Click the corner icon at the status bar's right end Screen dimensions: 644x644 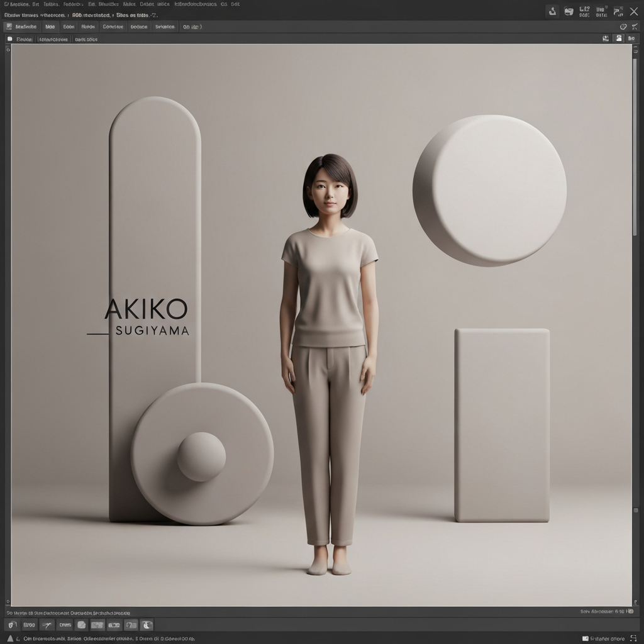click(633, 638)
